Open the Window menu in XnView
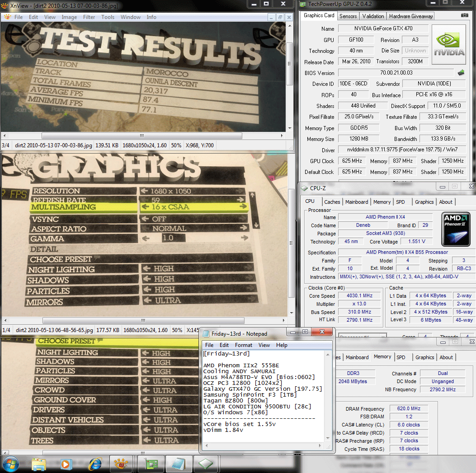The image size is (476, 473). coord(131,17)
